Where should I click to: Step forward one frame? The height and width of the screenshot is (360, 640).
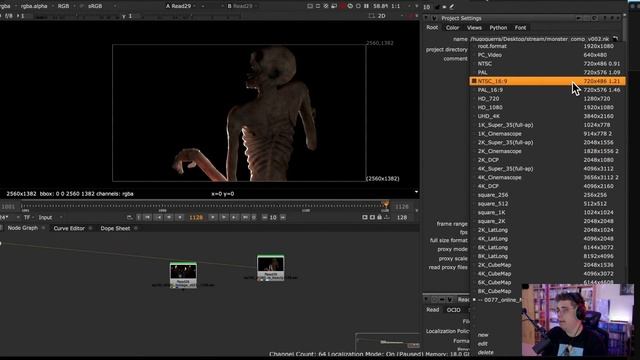[x=224, y=218]
